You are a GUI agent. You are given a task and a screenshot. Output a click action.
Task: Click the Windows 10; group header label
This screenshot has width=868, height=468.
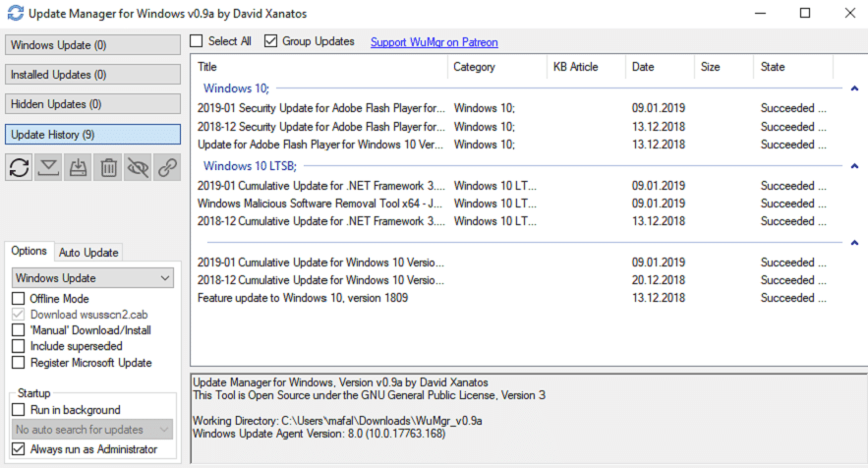[236, 88]
